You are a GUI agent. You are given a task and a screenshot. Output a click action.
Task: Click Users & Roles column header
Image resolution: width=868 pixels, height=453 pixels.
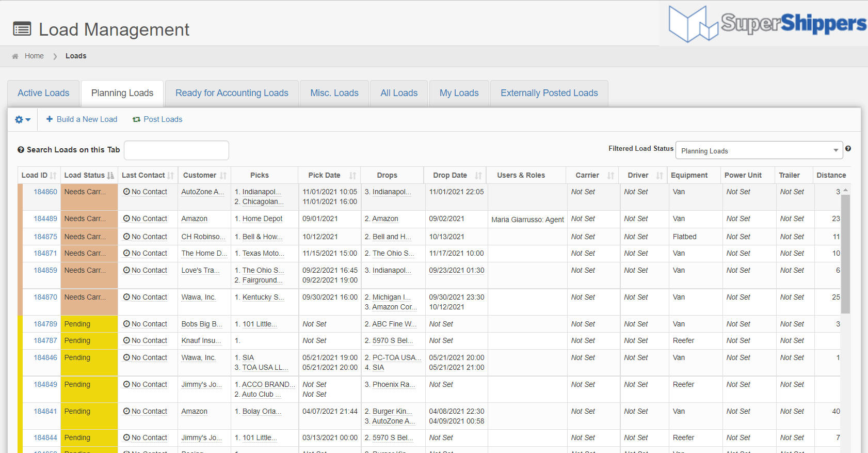(x=521, y=175)
